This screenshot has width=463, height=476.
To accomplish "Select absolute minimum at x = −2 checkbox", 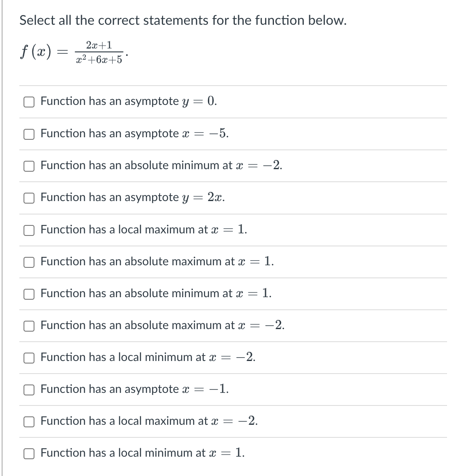I will tap(29, 166).
